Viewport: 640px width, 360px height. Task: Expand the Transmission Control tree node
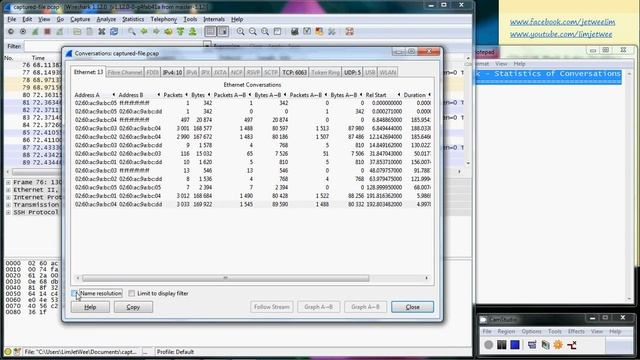pos(8,205)
